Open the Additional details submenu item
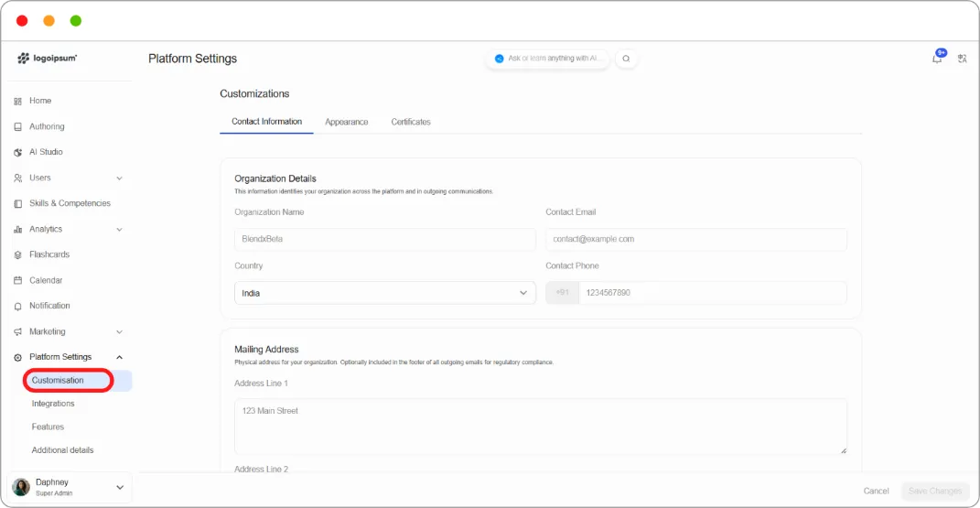 click(62, 450)
